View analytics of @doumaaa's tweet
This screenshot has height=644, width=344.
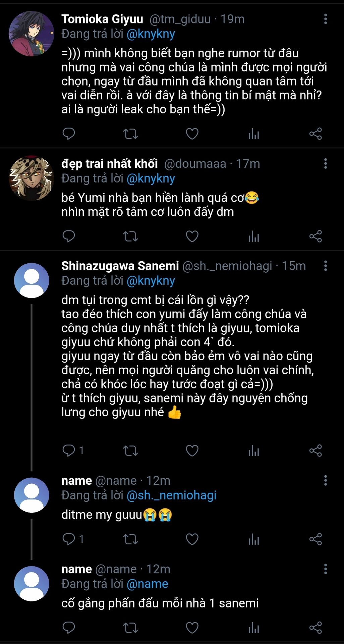coord(254,236)
